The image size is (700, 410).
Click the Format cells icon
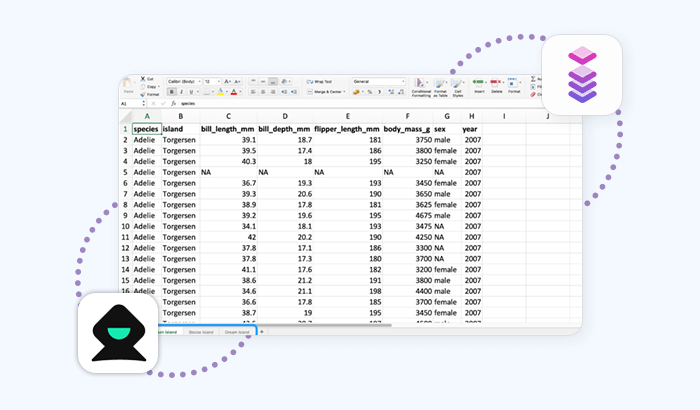click(x=514, y=85)
